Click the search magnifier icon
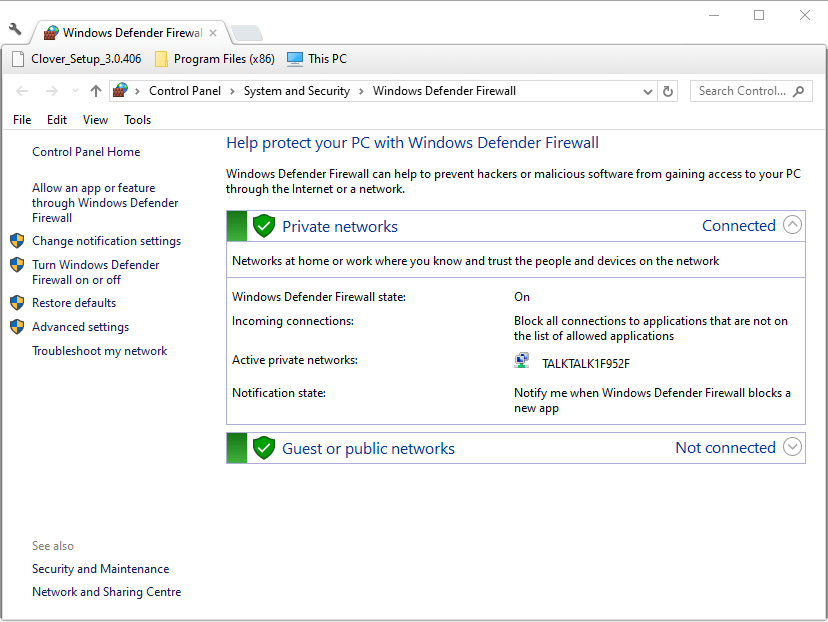 point(798,90)
